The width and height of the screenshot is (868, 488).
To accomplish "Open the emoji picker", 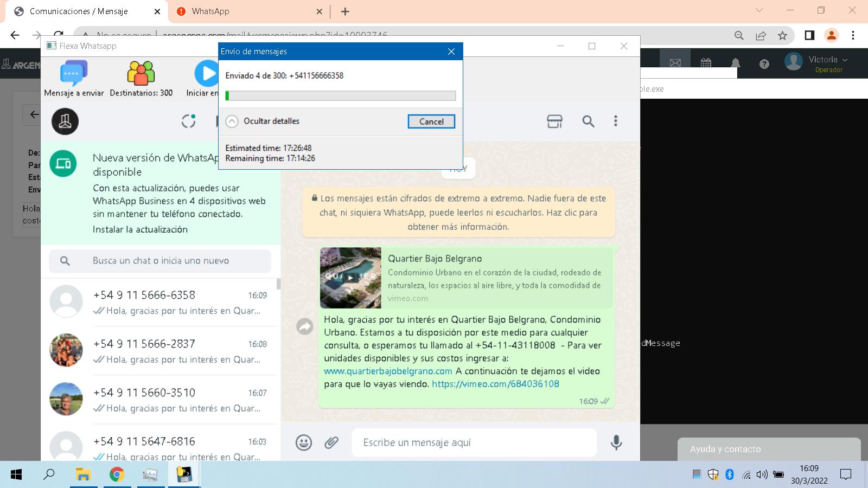I will click(x=304, y=442).
